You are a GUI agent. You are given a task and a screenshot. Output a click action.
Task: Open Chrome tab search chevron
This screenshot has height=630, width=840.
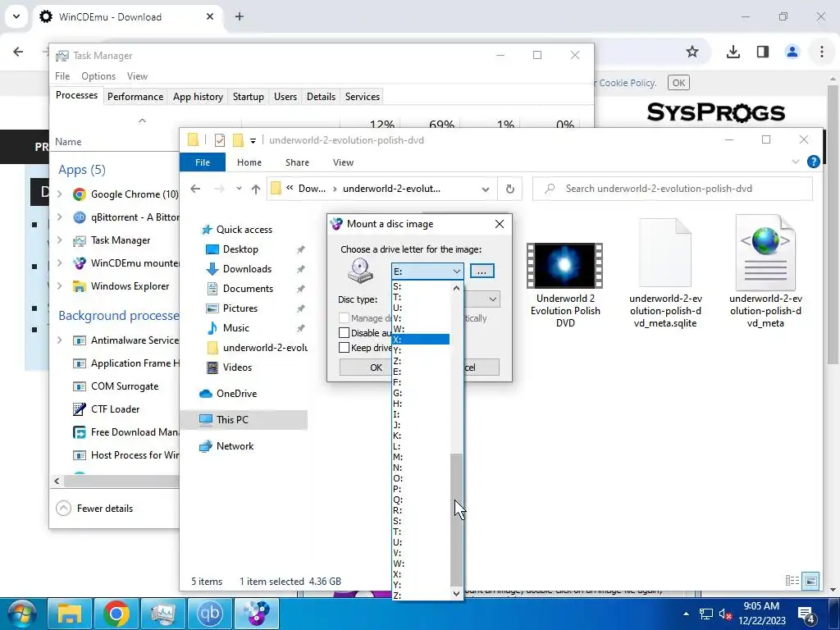click(x=16, y=16)
